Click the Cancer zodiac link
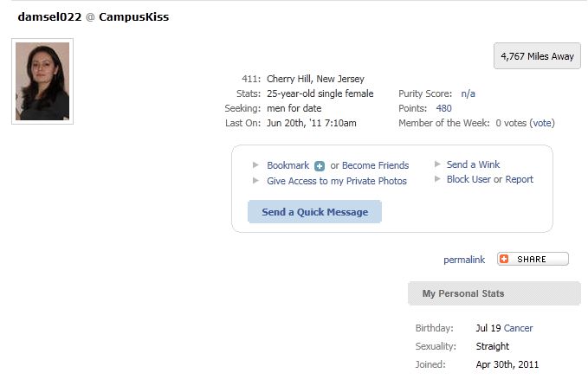The image size is (588, 386). 518,328
